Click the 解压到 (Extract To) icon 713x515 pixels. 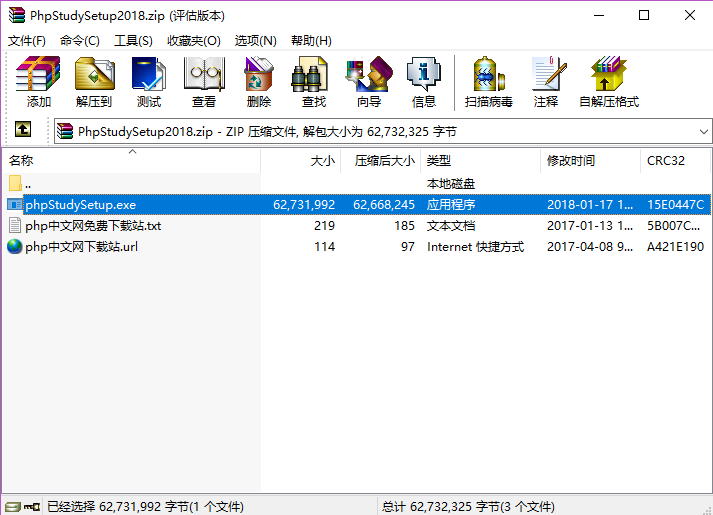(94, 81)
